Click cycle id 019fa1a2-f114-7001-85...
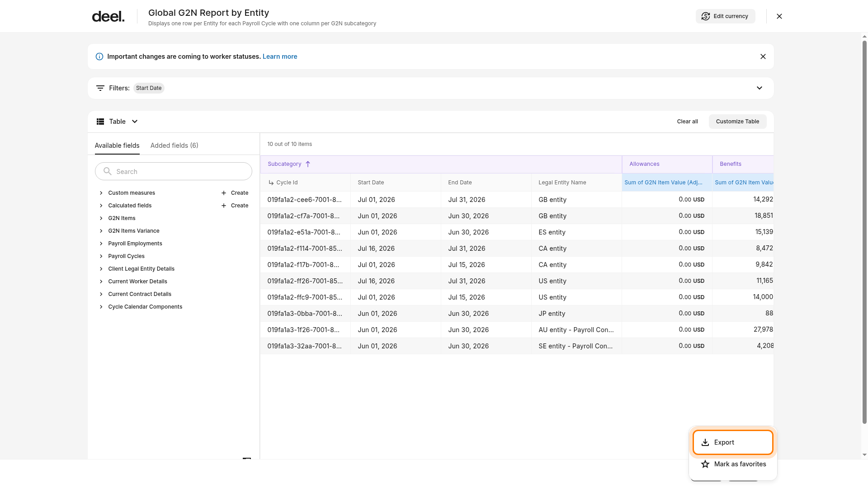 pyautogui.click(x=305, y=249)
